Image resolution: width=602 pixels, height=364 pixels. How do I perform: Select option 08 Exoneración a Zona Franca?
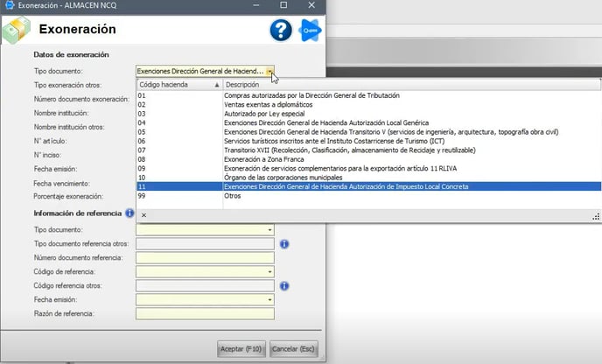pos(369,159)
